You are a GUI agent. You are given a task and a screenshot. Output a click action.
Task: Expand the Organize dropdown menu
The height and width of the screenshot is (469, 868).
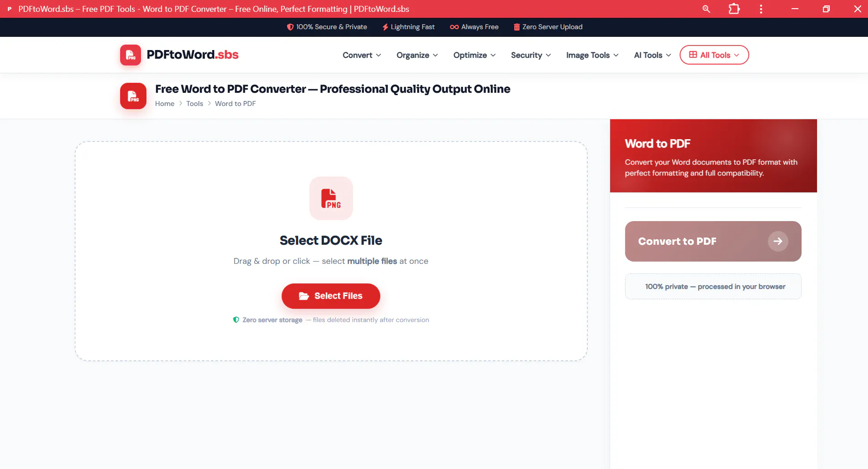tap(417, 55)
